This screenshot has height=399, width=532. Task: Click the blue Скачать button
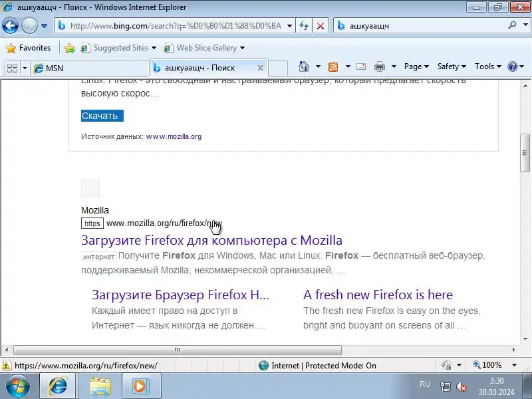click(x=102, y=116)
